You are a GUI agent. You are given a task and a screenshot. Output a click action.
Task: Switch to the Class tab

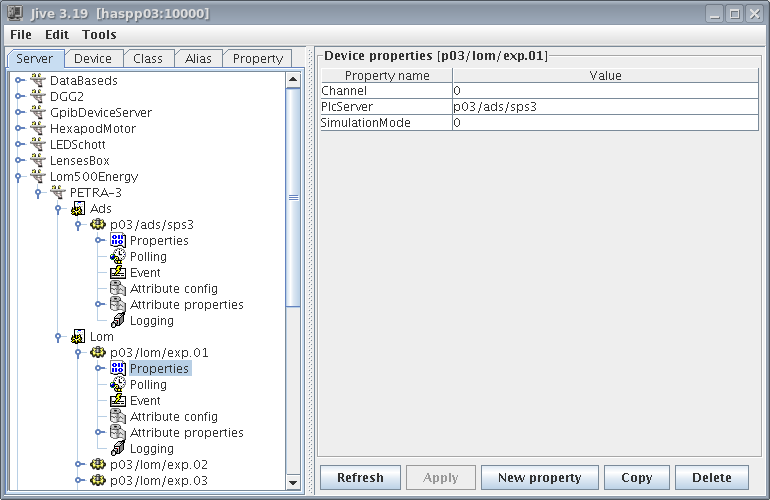click(148, 58)
